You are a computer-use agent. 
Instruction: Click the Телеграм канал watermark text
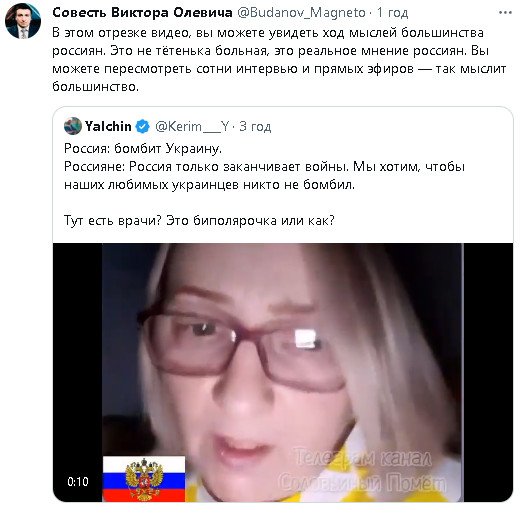click(363, 458)
